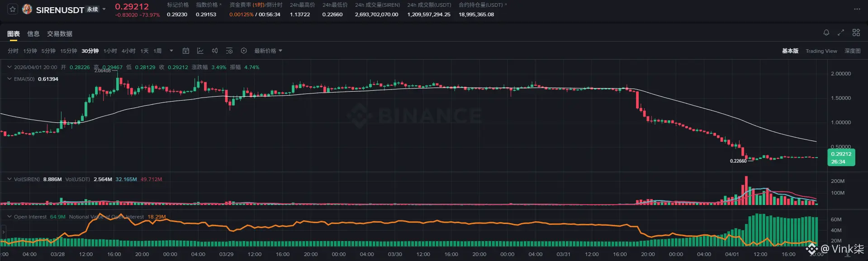Screen dimensions: 868x261
Task: Click the open interest value 18,995,365.08
Action: 476,14
